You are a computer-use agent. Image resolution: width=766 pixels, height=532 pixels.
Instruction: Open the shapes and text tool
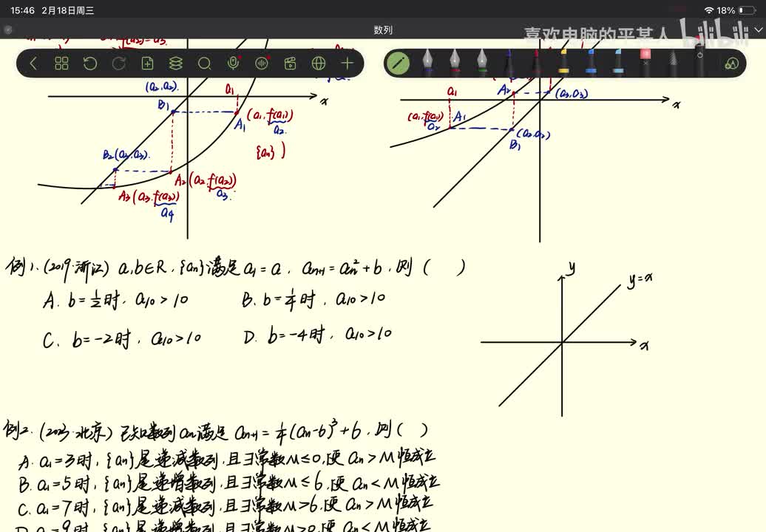pyautogui.click(x=731, y=64)
